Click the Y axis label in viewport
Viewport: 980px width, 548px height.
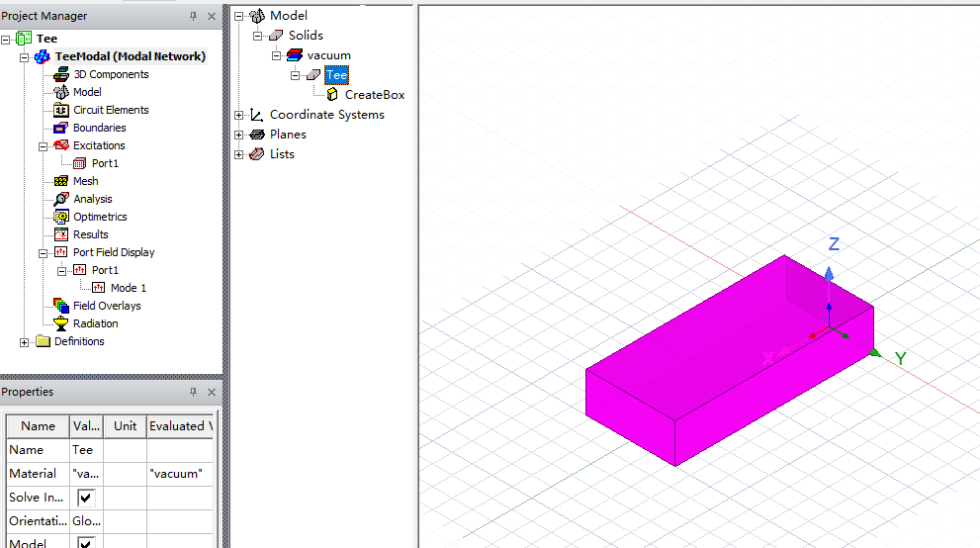900,359
